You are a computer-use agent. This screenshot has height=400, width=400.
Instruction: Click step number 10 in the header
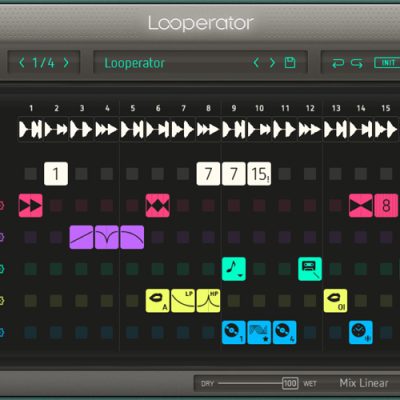259,108
